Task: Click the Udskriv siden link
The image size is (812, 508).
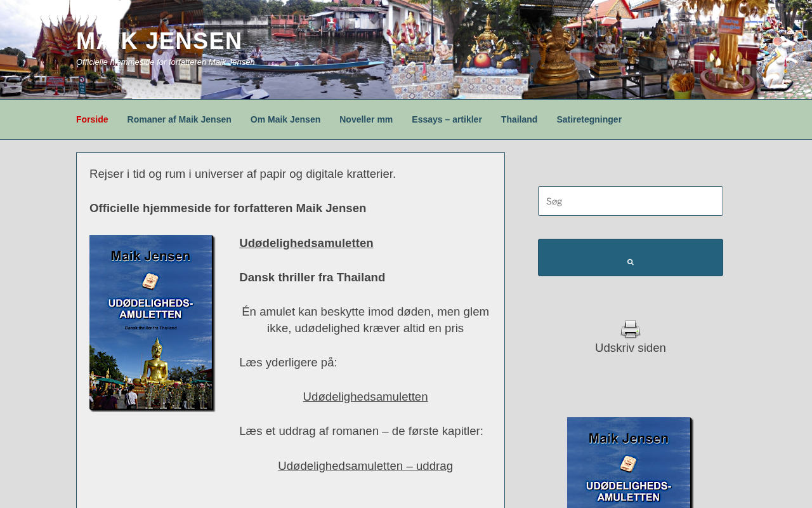Action: click(631, 348)
